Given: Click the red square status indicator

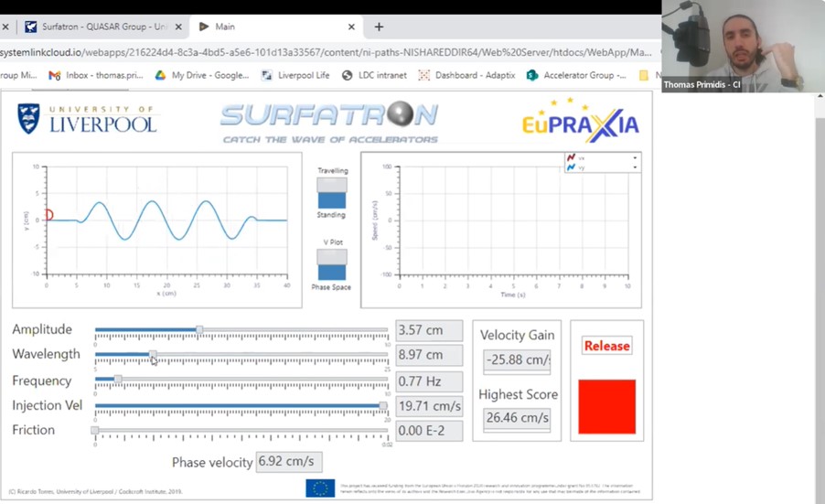Looking at the screenshot, I should tap(606, 407).
